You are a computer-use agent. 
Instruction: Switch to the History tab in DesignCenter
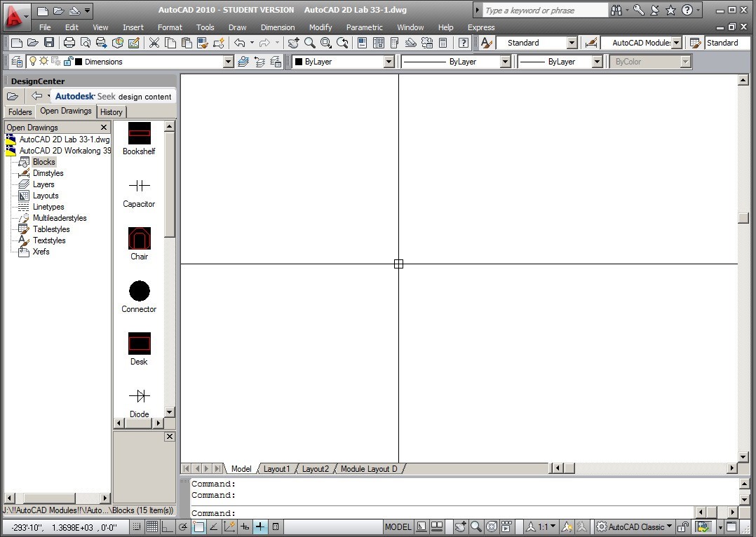tap(111, 112)
